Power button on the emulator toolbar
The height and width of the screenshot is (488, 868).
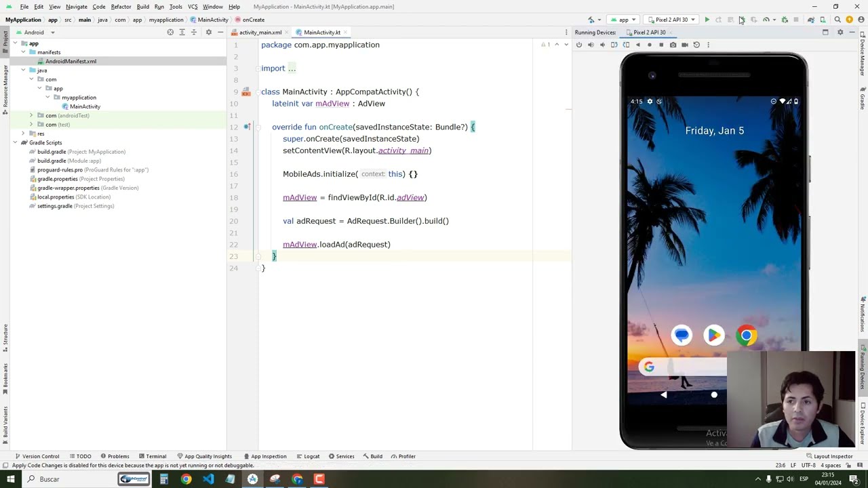578,45
